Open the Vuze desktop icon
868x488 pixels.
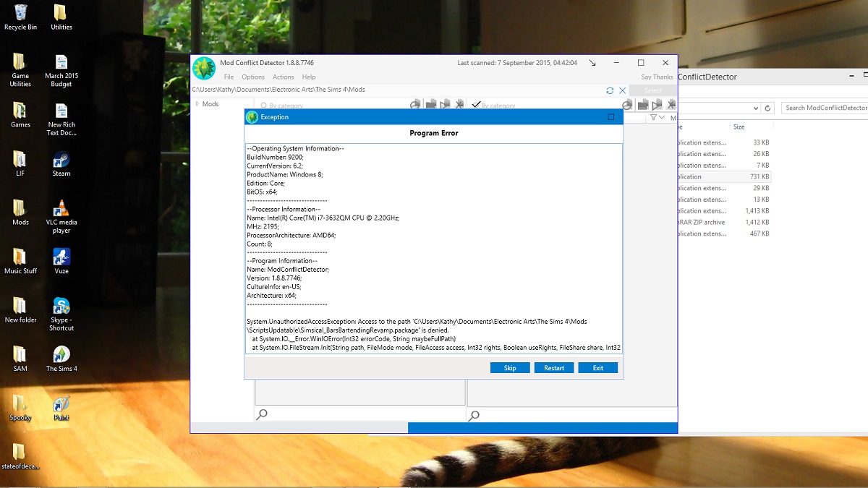click(x=61, y=260)
